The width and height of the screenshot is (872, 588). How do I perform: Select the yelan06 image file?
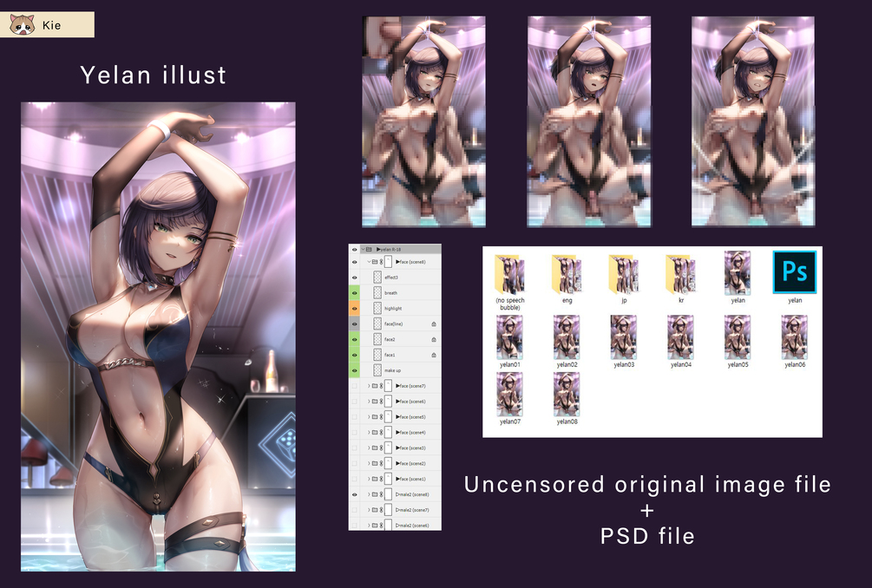pyautogui.click(x=795, y=341)
